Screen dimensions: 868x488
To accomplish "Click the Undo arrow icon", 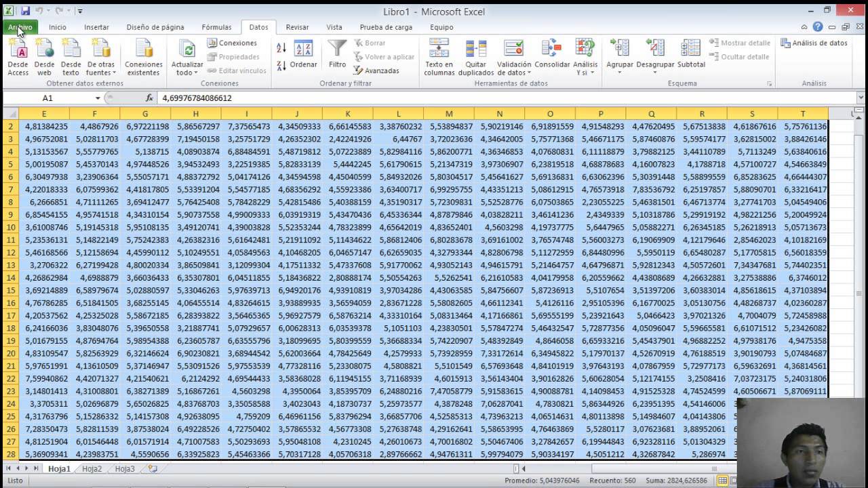I will click(x=39, y=11).
